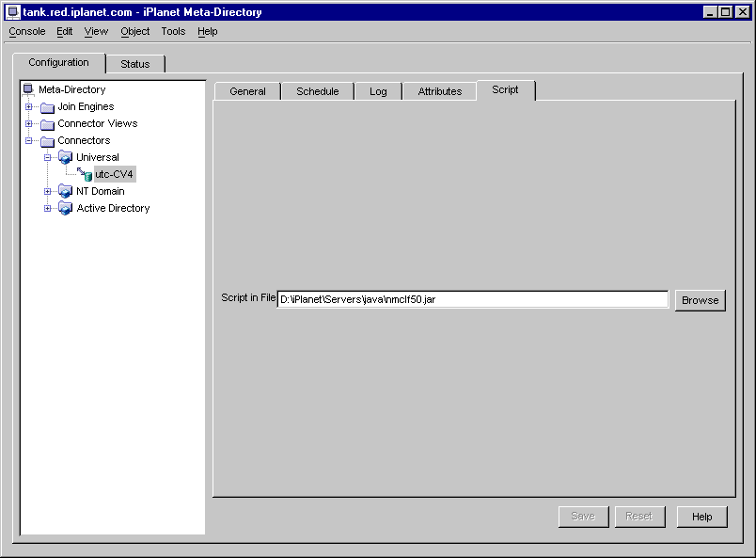The image size is (756, 558).
Task: Click the Meta-Directory root computer icon
Action: click(x=28, y=89)
